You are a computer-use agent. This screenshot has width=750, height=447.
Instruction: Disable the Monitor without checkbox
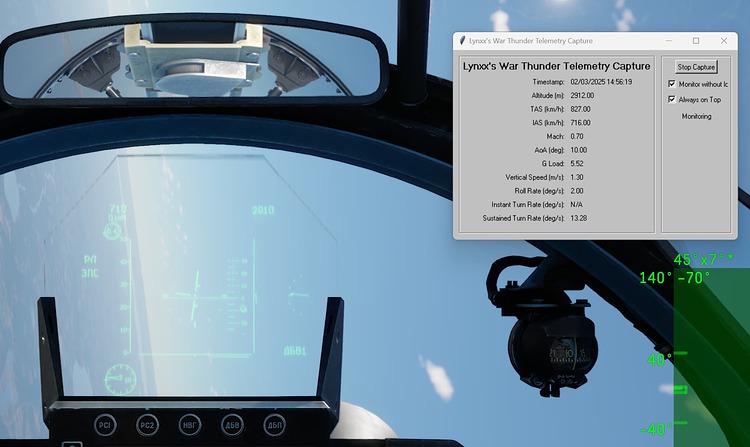pos(672,84)
